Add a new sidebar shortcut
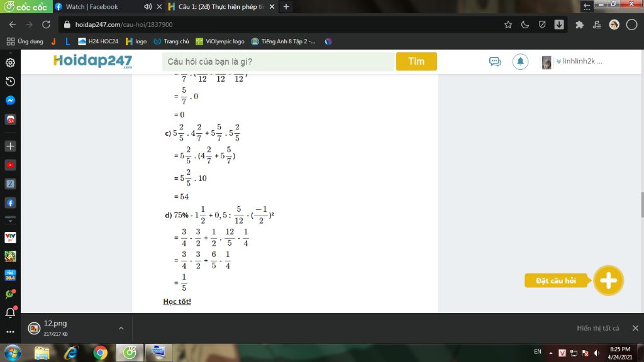Screen dimensions: 644x362 coord(10,146)
